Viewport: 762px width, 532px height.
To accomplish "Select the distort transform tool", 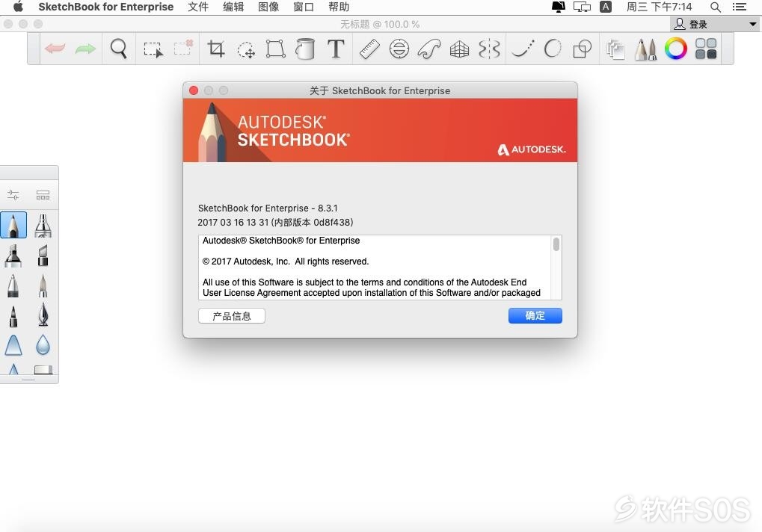I will tap(275, 49).
